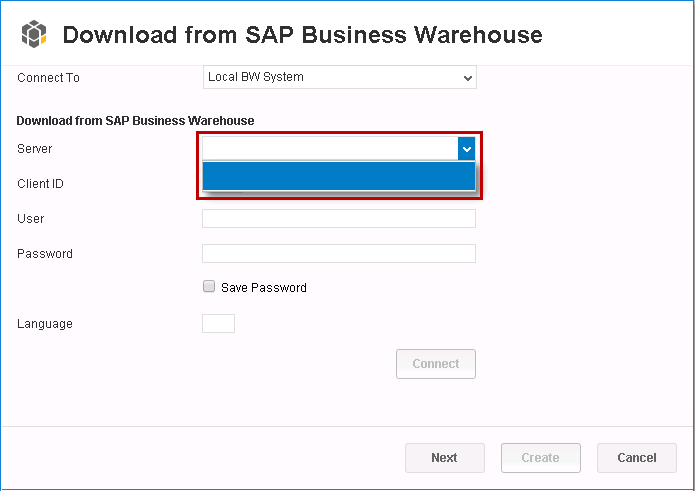Click the Server combo box text area
Image resolution: width=695 pixels, height=491 pixels.
(x=330, y=149)
